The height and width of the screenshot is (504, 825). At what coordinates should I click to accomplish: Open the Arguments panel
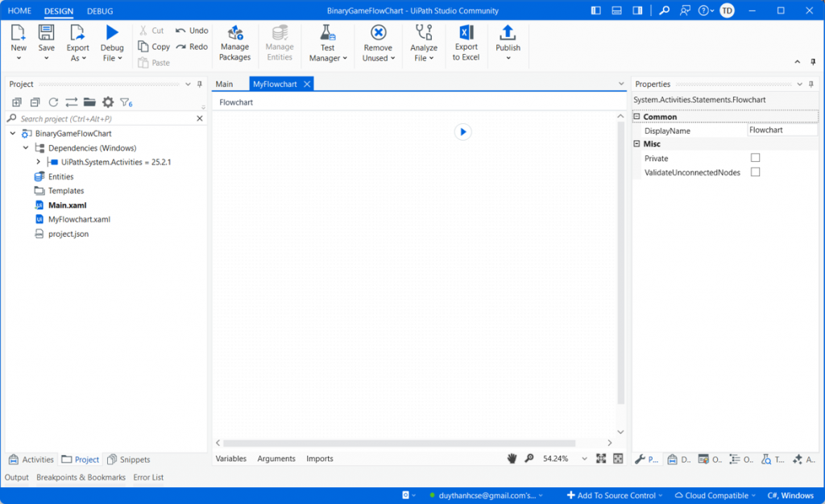coord(276,458)
